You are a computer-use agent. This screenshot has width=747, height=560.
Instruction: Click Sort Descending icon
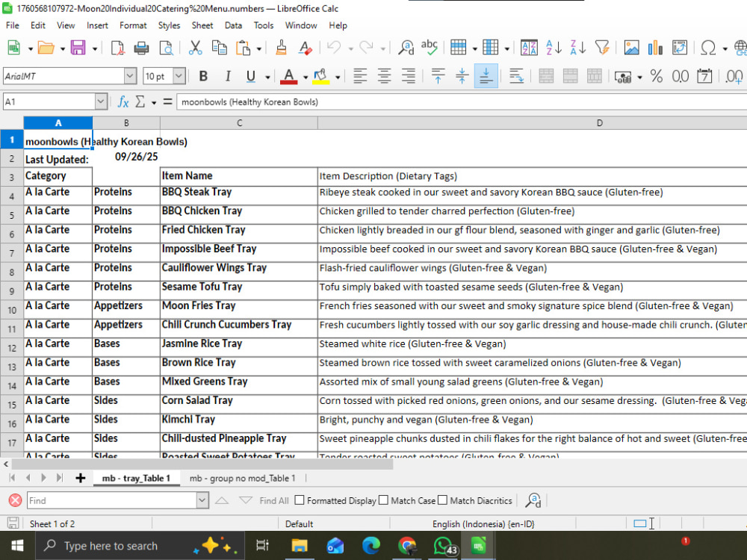(578, 48)
